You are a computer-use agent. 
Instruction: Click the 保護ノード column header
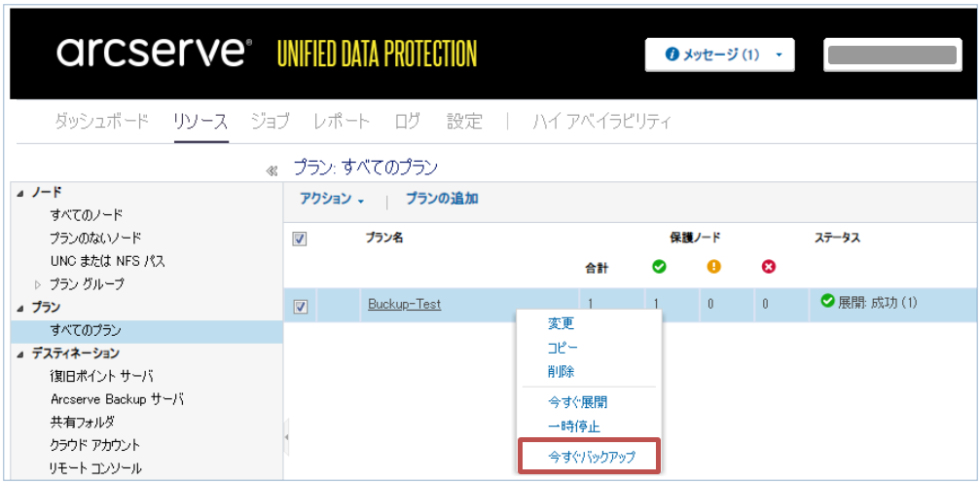pyautogui.click(x=695, y=238)
